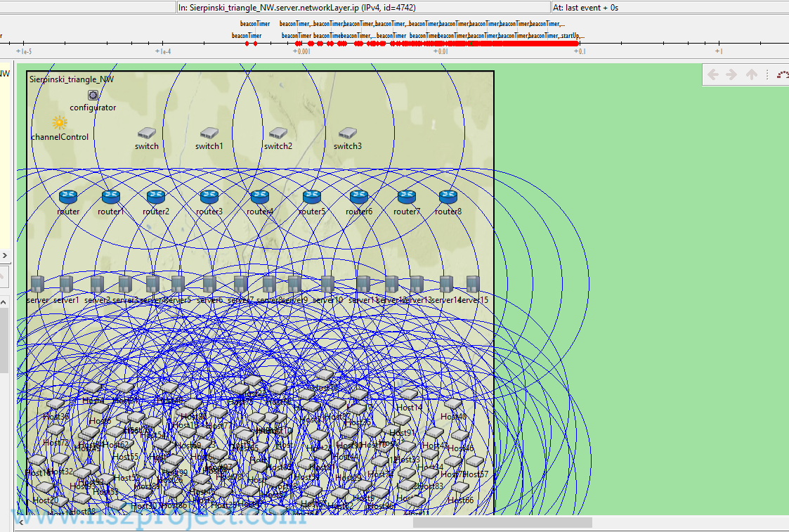Click the switch1 device icon
The image size is (789, 532).
tap(209, 134)
